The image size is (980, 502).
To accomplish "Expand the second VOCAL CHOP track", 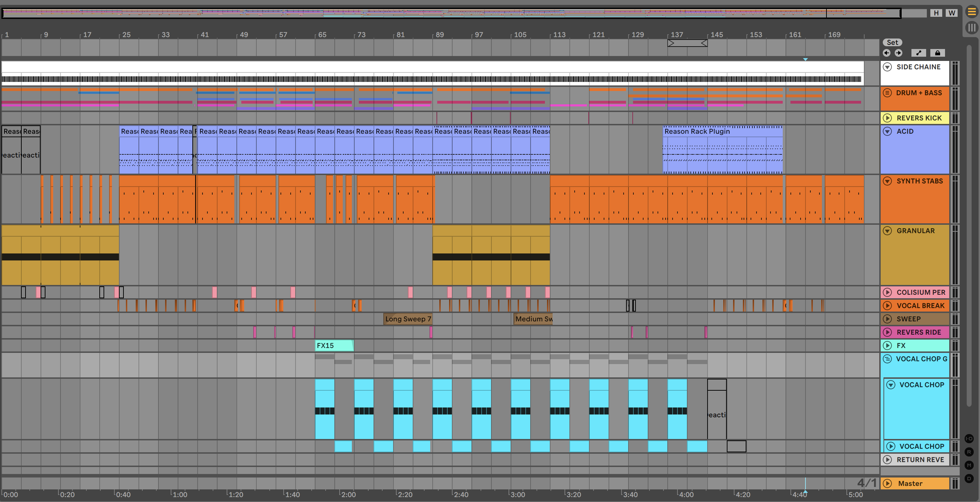I will [890, 446].
